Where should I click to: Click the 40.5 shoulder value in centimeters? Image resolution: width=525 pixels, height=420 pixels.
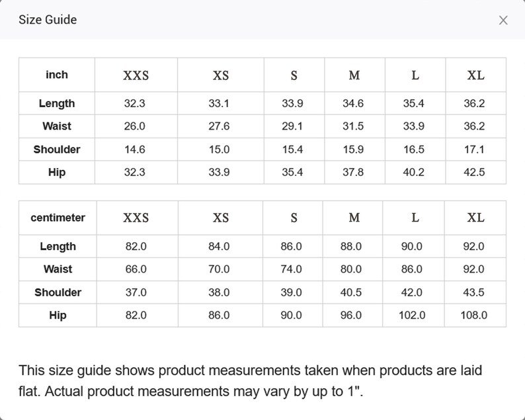tap(351, 292)
